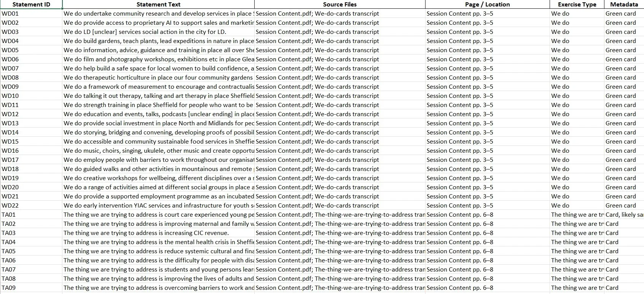Viewport: 644px width, 294px height.
Task: Click statement about mental health crisis in Sheffield
Action: pyautogui.click(x=158, y=242)
